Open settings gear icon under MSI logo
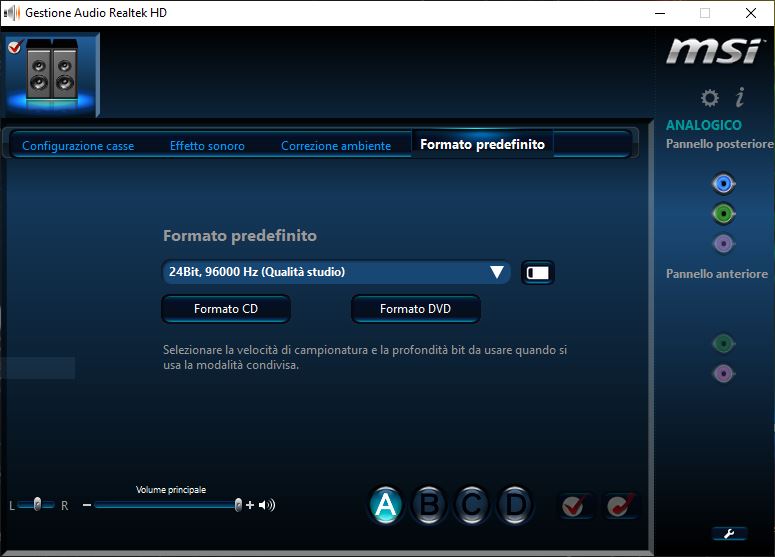This screenshot has width=775, height=557. (x=710, y=98)
